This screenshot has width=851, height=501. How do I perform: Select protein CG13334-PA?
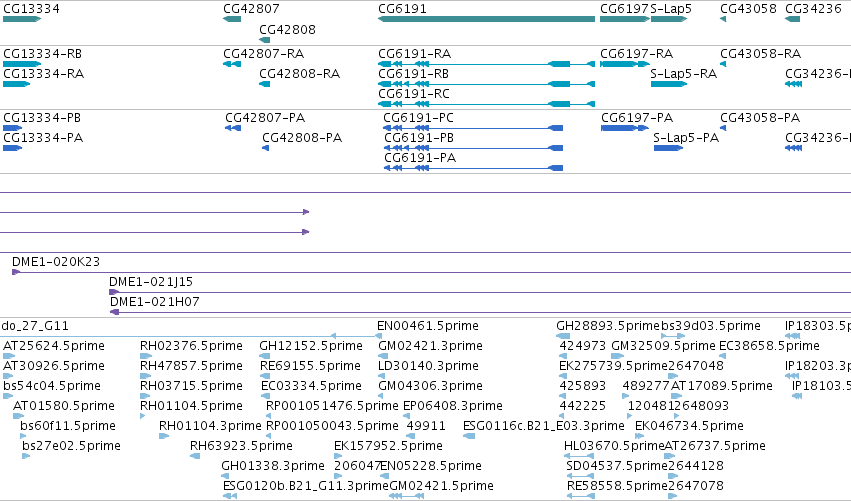(x=43, y=138)
